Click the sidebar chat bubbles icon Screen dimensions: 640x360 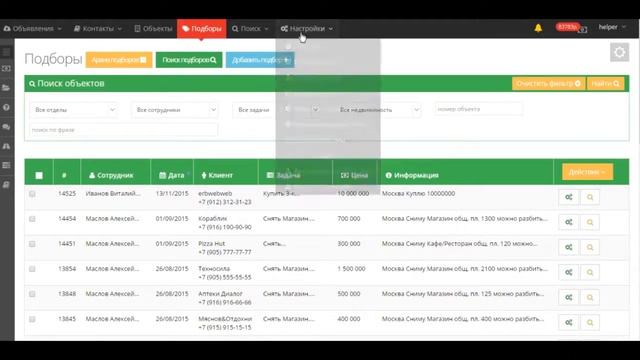[6, 127]
